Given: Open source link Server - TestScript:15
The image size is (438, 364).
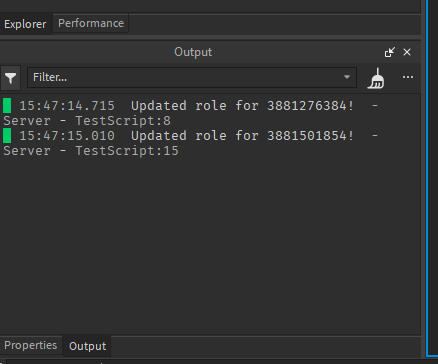Looking at the screenshot, I should click(x=91, y=151).
